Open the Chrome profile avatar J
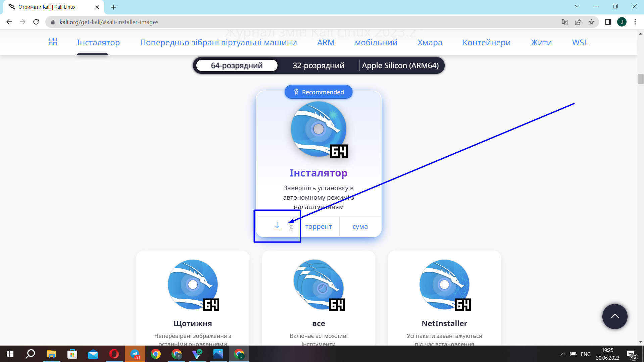This screenshot has width=644, height=362. point(622,22)
